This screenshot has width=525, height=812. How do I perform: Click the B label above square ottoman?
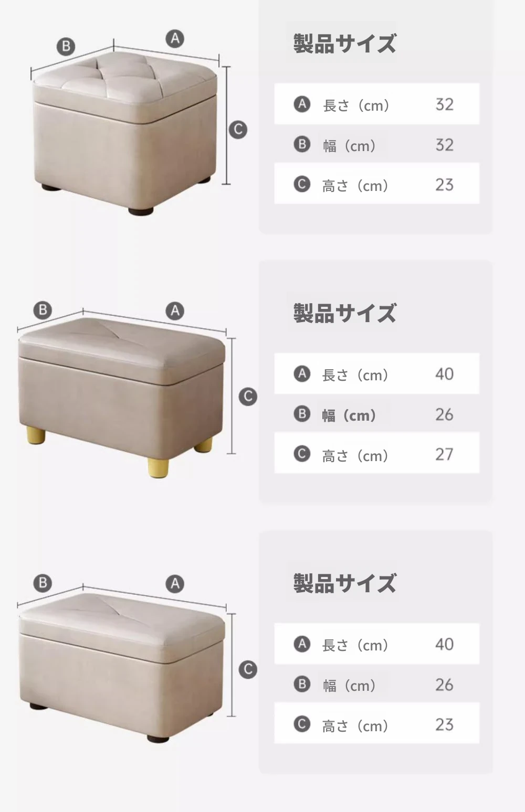pyautogui.click(x=66, y=46)
